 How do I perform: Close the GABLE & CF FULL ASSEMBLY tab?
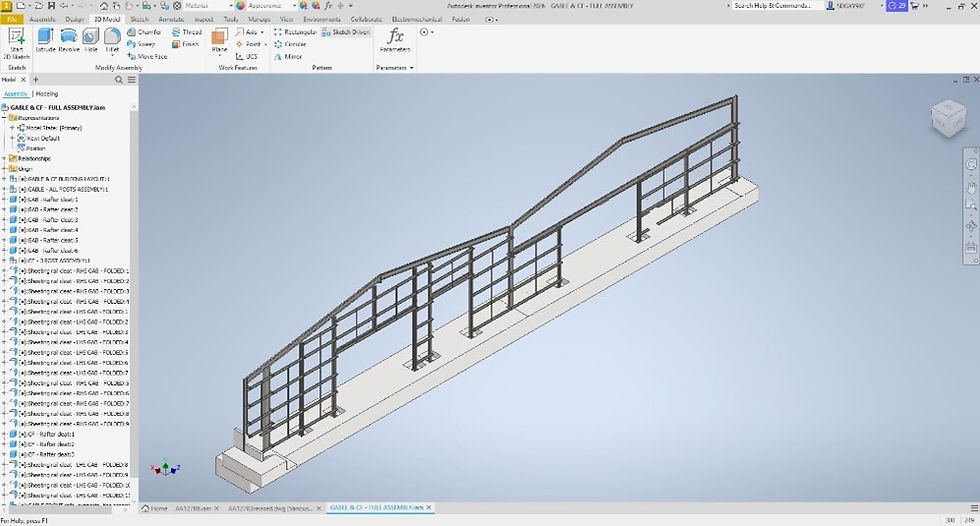(x=429, y=508)
